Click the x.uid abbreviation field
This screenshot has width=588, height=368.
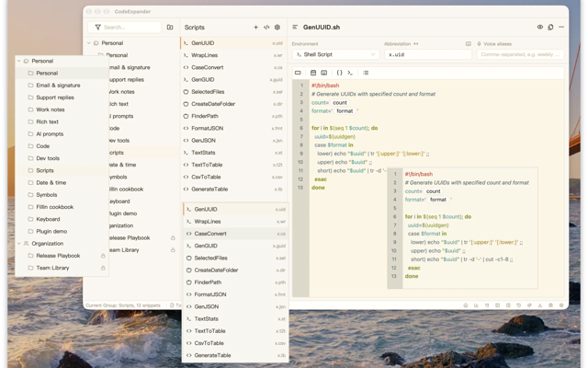pyautogui.click(x=428, y=54)
